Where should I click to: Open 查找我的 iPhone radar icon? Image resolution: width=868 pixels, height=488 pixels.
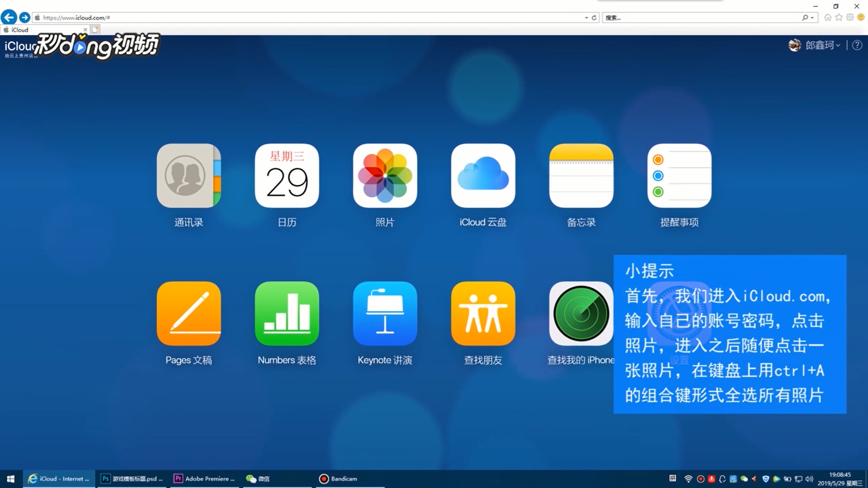click(x=581, y=314)
